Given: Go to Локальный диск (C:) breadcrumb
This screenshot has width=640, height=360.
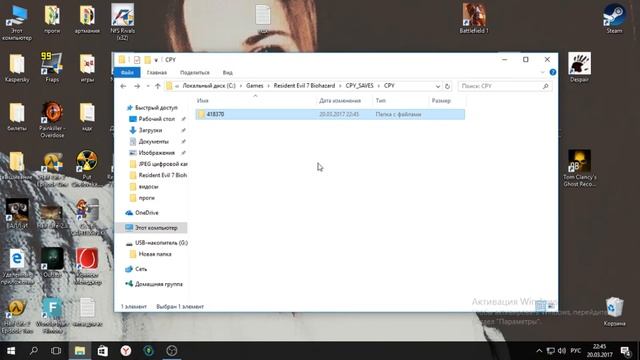Looking at the screenshot, I should click(x=209, y=86).
